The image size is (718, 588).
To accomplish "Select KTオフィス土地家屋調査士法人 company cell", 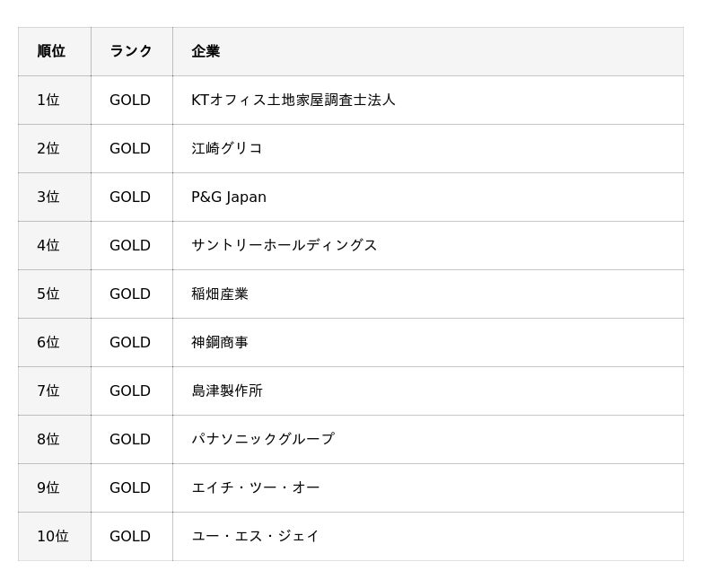I will [x=293, y=100].
